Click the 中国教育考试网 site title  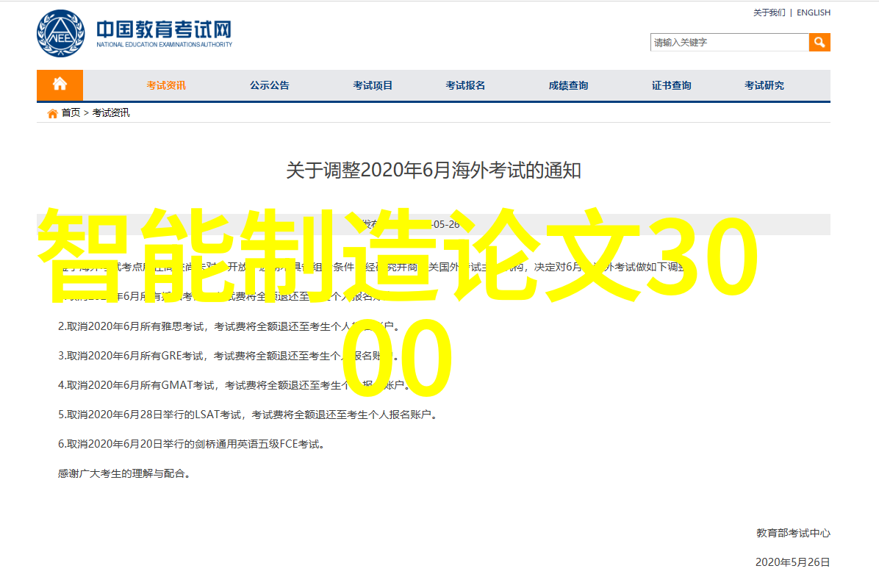(x=164, y=29)
